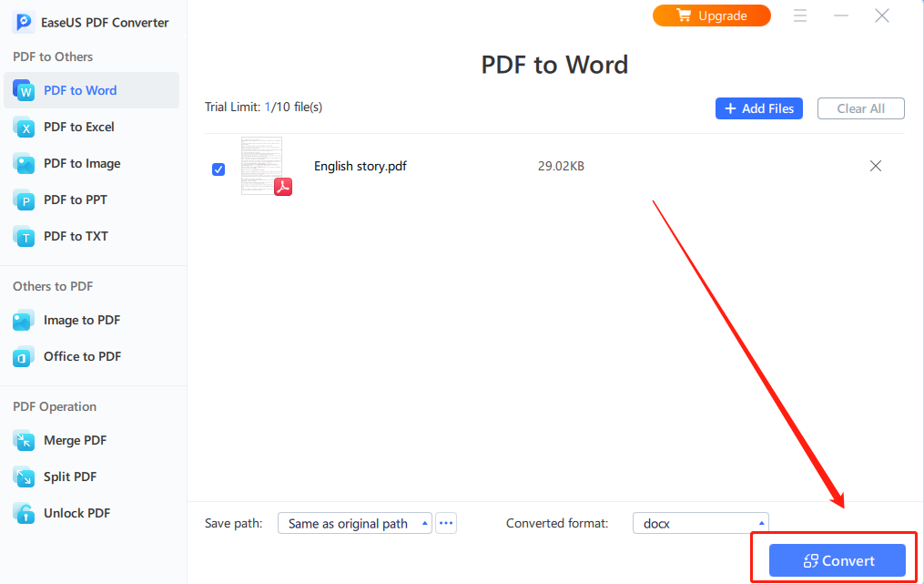Switch to Office to PDF label
Viewport: 924px width, 584px height.
click(83, 356)
